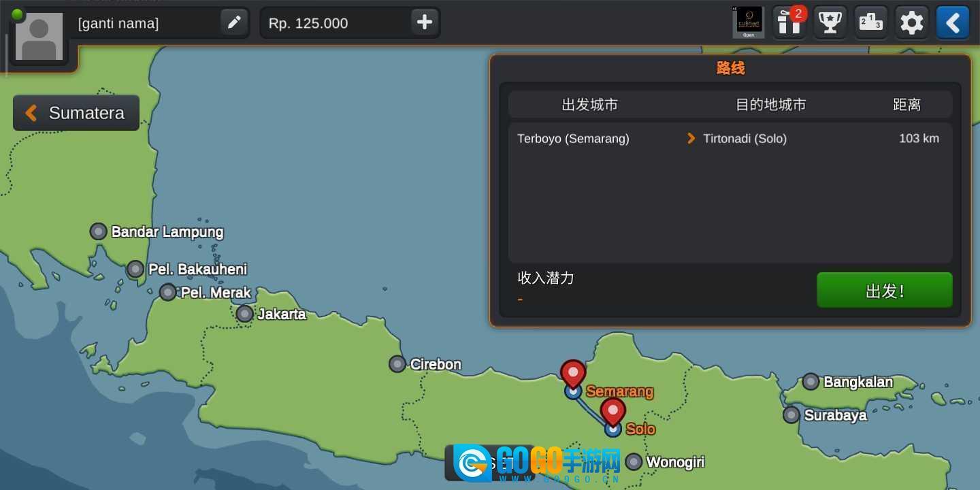Open the Culinari advertisement thumbnail

[x=749, y=22]
